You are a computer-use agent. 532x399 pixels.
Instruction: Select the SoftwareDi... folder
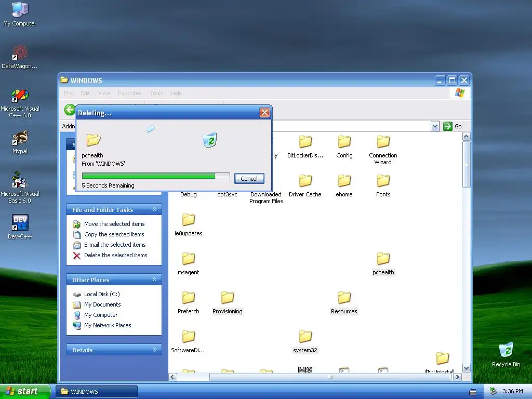[x=188, y=342]
